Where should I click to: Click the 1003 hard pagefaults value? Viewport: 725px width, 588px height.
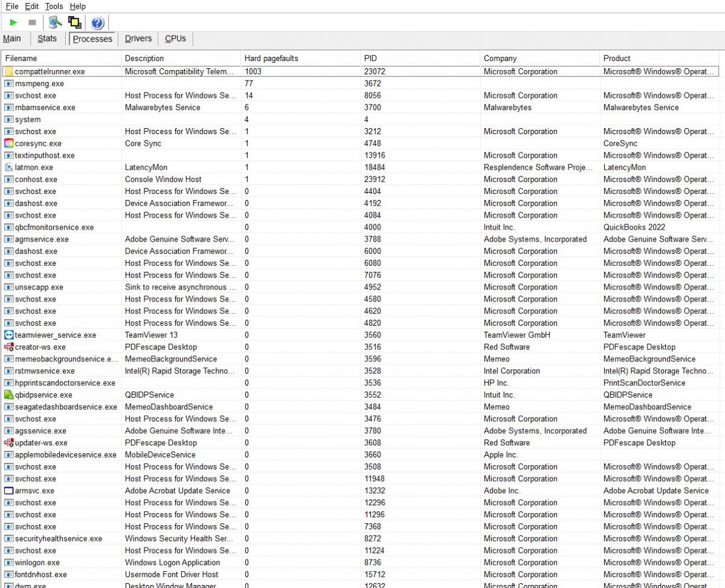[x=253, y=71]
